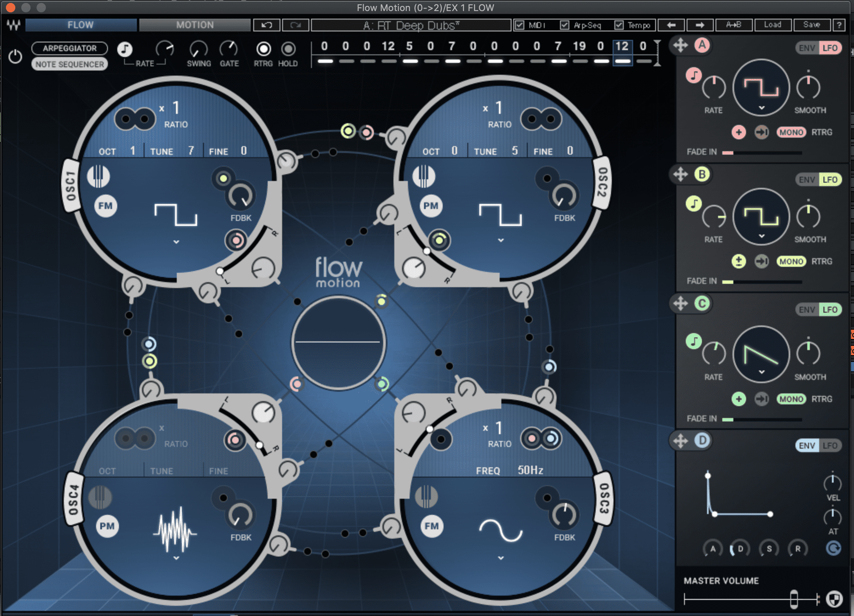Toggle the Arp-Seq checkbox

[x=564, y=25]
